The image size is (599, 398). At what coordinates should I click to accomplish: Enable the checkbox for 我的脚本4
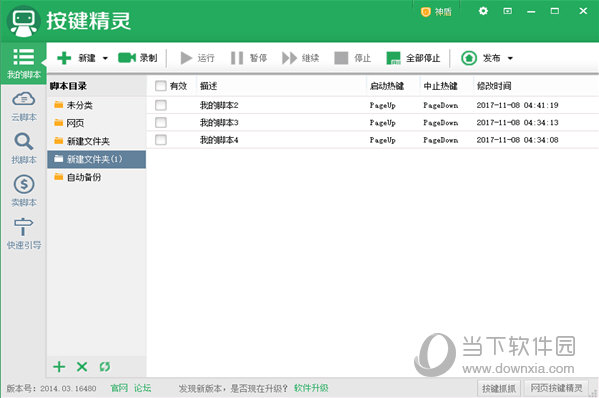click(x=161, y=140)
